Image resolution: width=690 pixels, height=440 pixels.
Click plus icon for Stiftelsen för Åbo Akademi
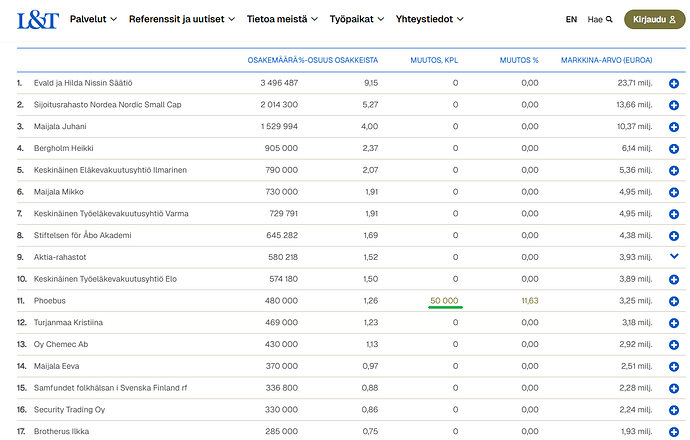674,236
